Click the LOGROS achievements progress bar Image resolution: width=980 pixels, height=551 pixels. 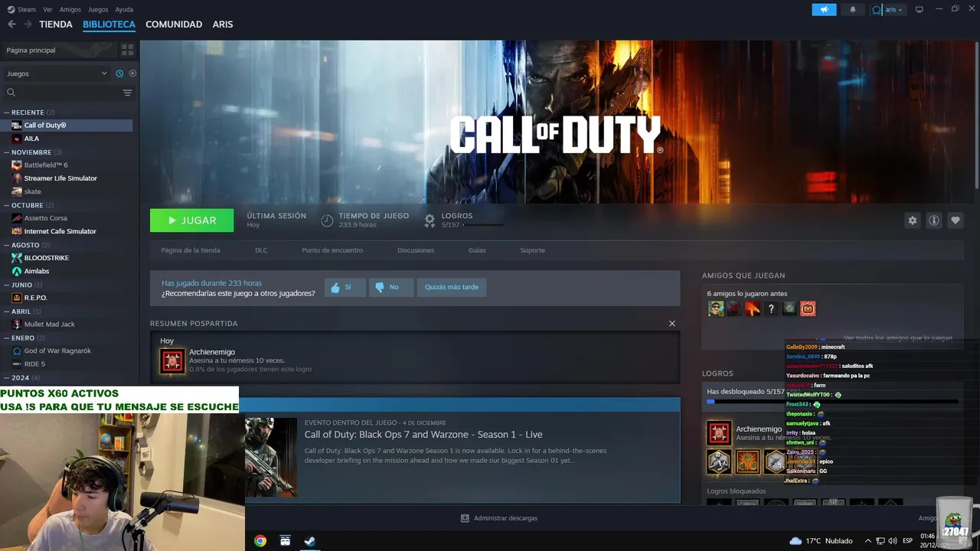pyautogui.click(x=483, y=225)
